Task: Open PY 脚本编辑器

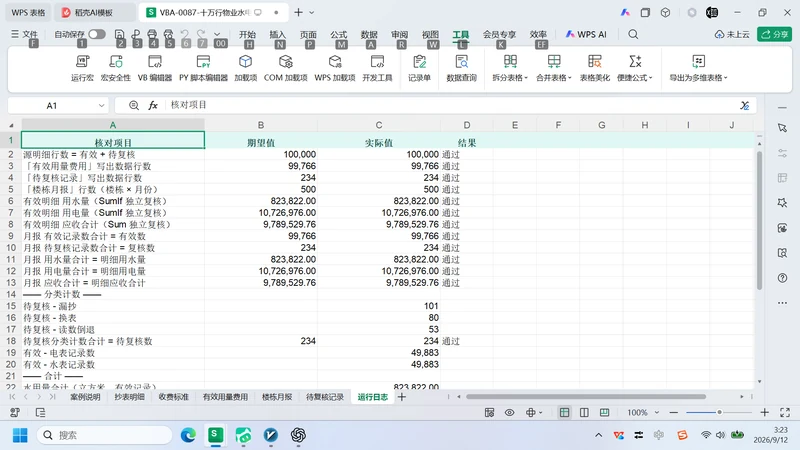Action: point(203,68)
